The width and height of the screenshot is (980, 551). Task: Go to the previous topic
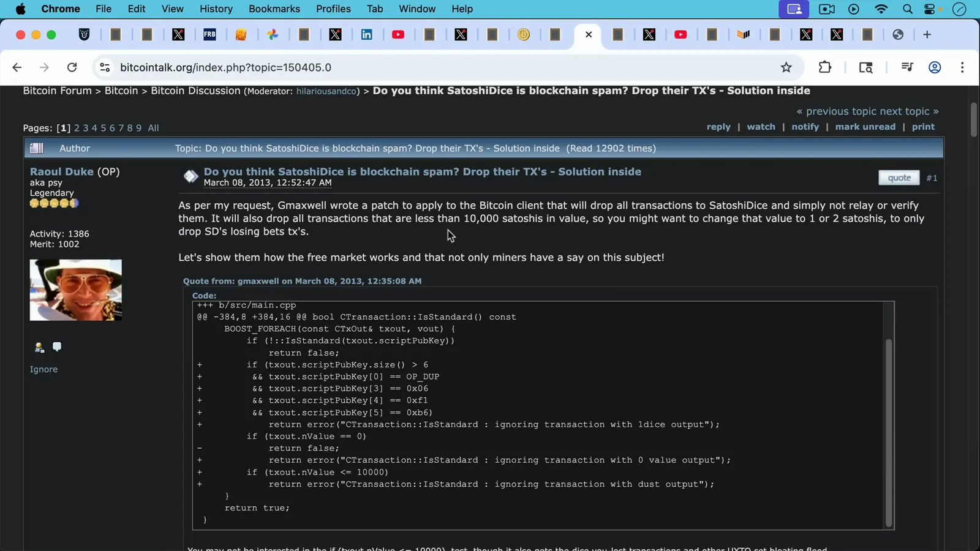[x=836, y=111]
